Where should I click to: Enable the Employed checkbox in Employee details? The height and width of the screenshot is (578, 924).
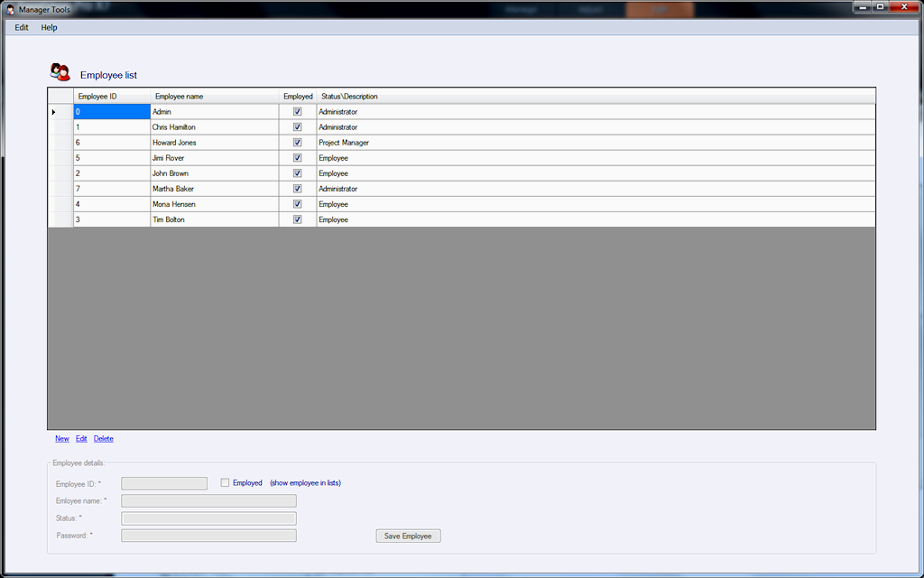tap(226, 483)
